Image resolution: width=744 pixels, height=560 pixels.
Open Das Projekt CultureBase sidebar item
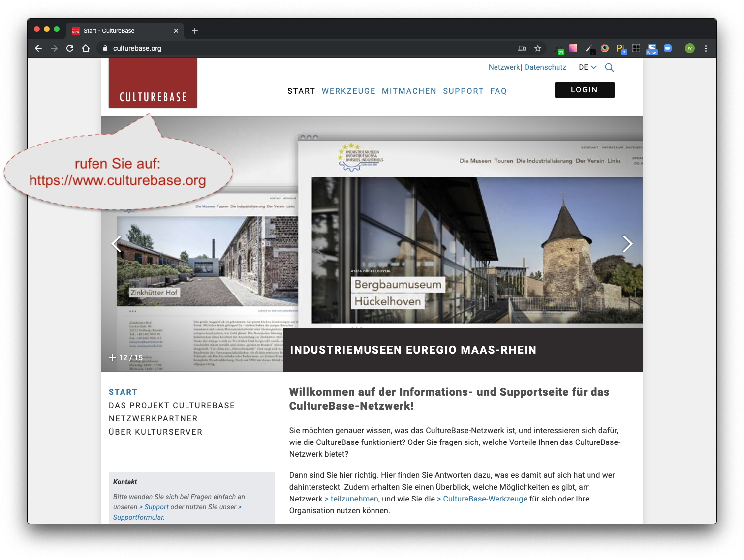(172, 406)
